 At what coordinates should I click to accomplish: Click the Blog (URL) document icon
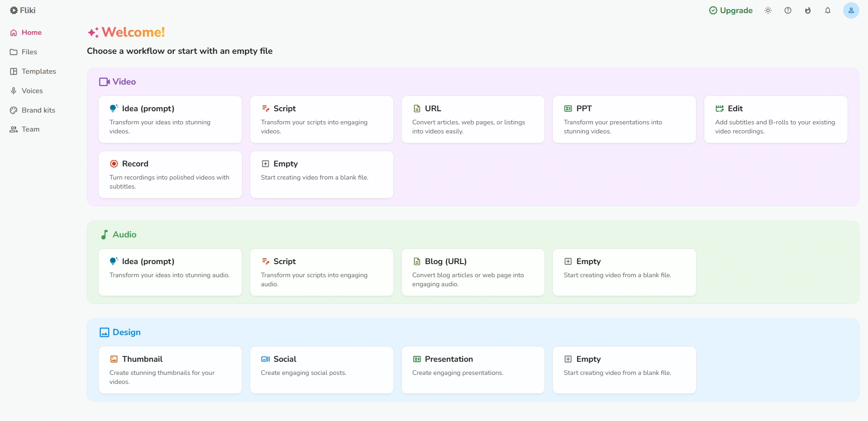coord(417,261)
